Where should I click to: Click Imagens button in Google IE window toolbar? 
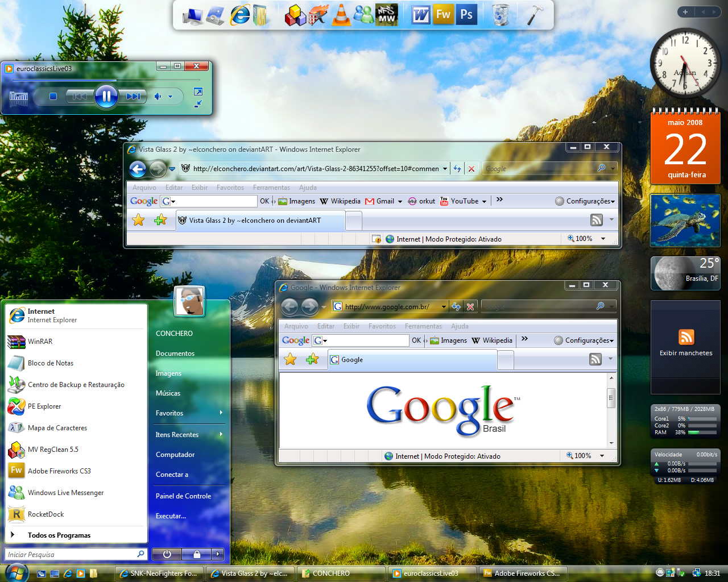pos(448,340)
